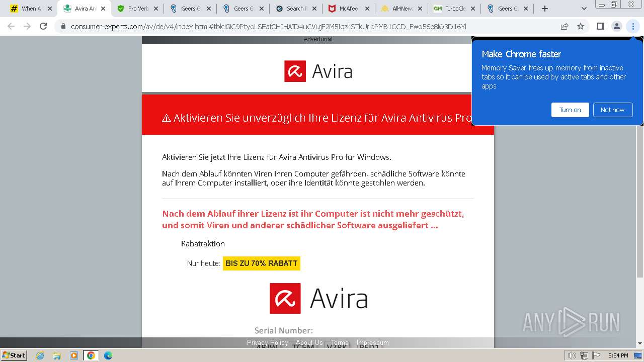Click the red activation warning banner
Viewport: 644px width, 362px height.
point(318,115)
